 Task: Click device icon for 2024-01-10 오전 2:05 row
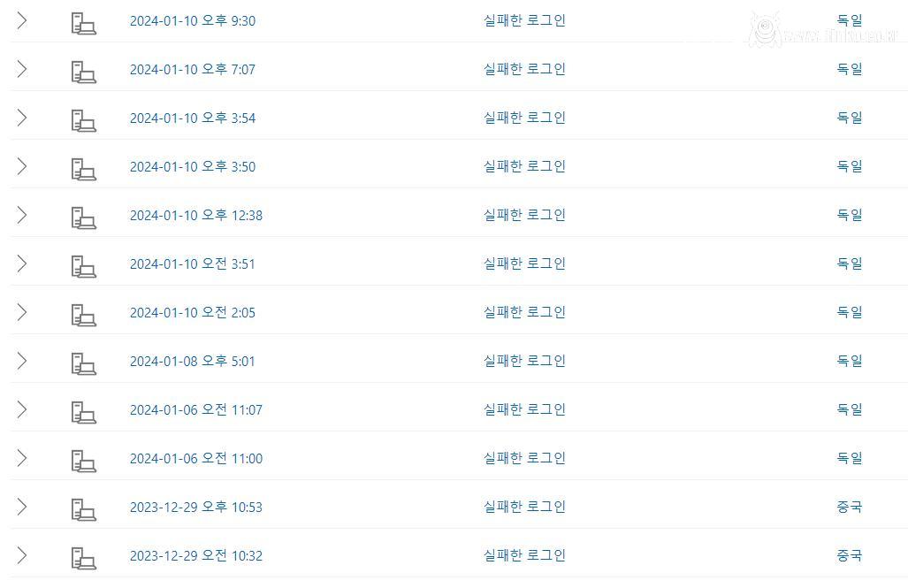point(83,315)
